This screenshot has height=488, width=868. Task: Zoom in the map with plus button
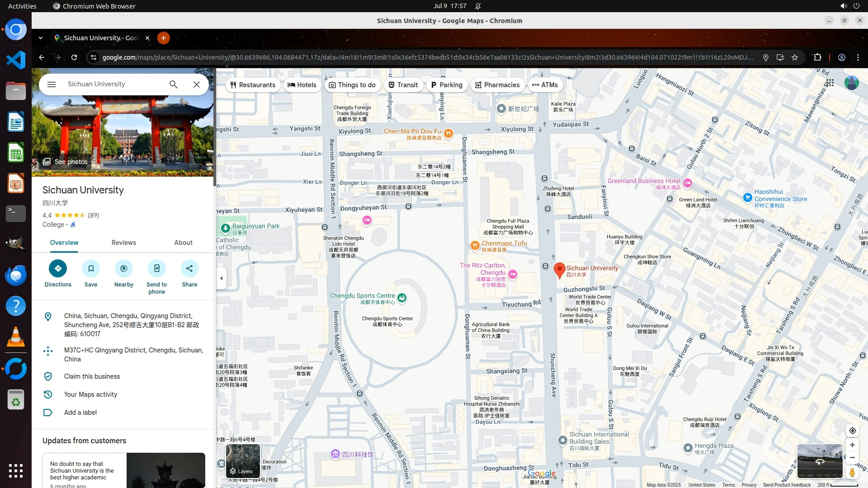point(852,445)
